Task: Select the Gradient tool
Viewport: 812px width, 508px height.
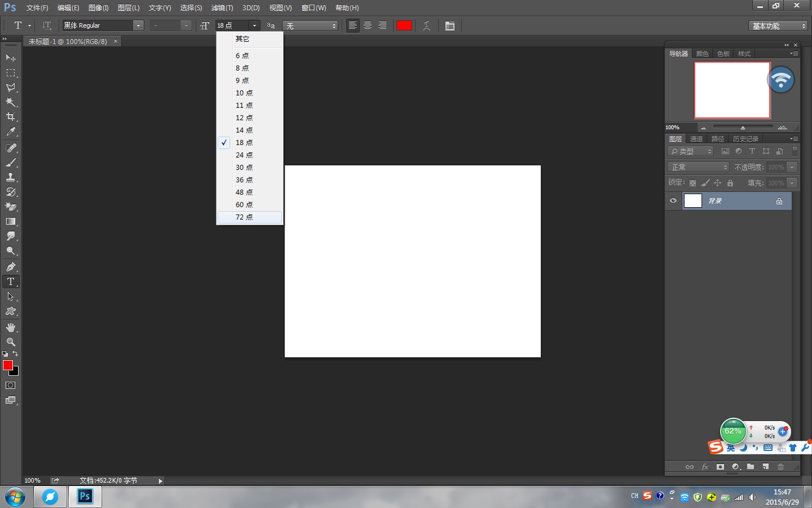Action: coord(11,221)
